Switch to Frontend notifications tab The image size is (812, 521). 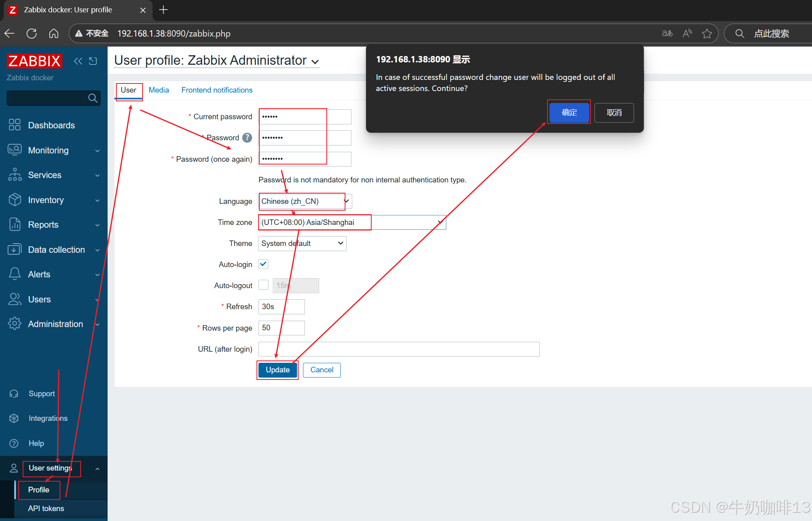coord(217,90)
